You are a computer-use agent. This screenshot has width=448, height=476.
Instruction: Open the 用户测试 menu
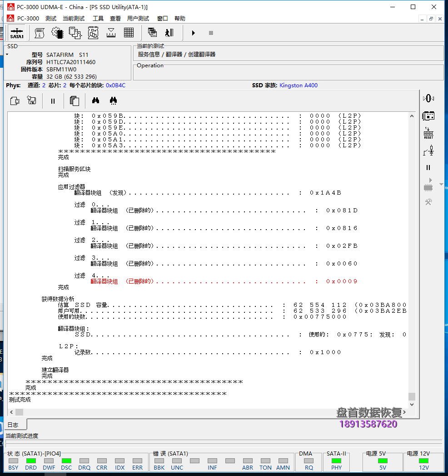138,19
